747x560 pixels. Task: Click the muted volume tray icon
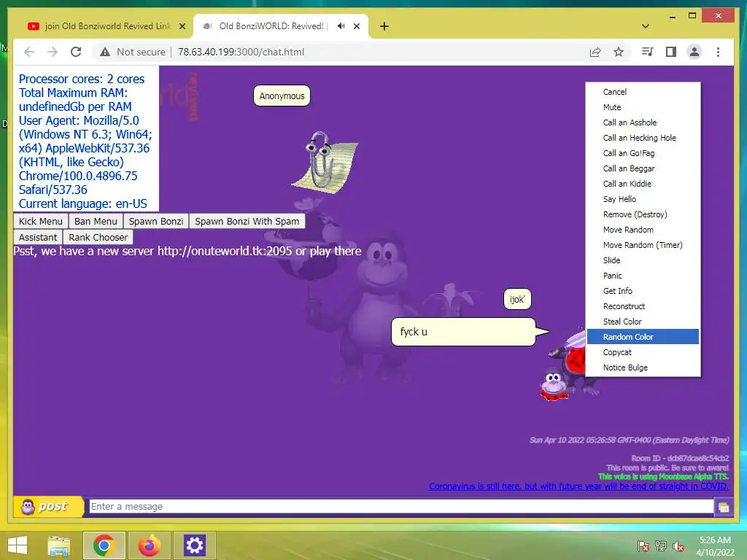[x=678, y=546]
